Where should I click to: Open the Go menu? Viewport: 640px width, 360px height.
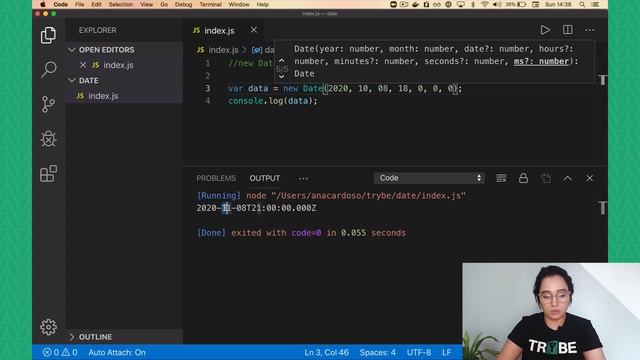point(164,4)
